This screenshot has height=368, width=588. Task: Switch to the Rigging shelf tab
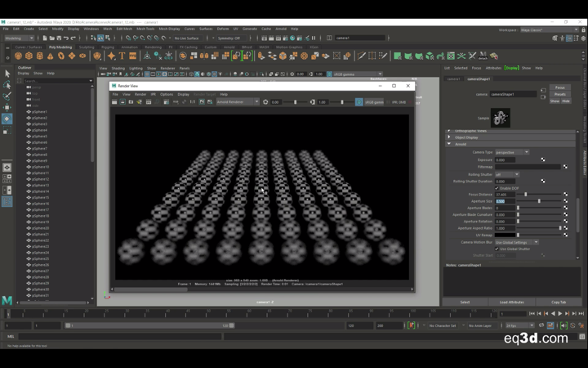(108, 47)
